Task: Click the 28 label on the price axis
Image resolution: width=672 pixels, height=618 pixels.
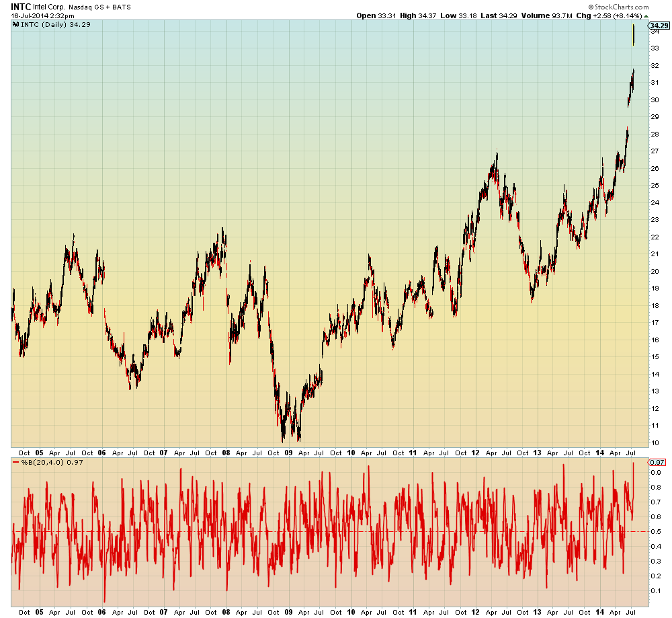Action: (x=655, y=134)
